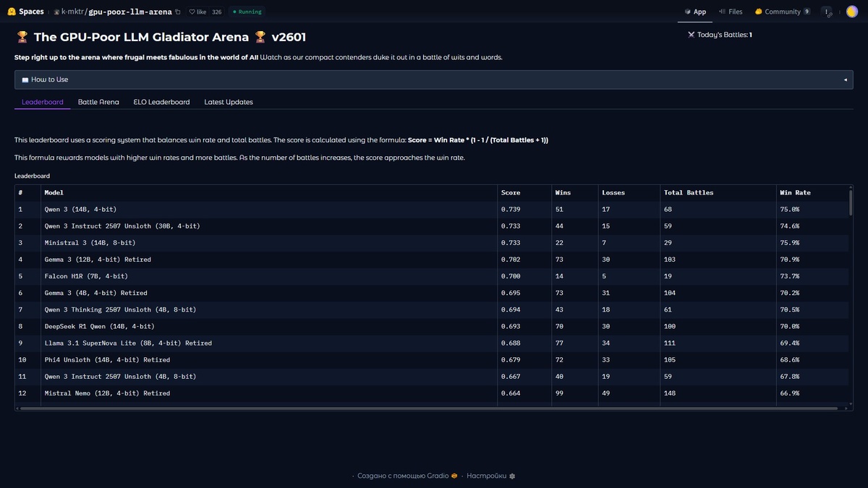The width and height of the screenshot is (868, 488).
Task: Select the Qwen 3 (14B, 4-bit) model cell
Action: (269, 209)
